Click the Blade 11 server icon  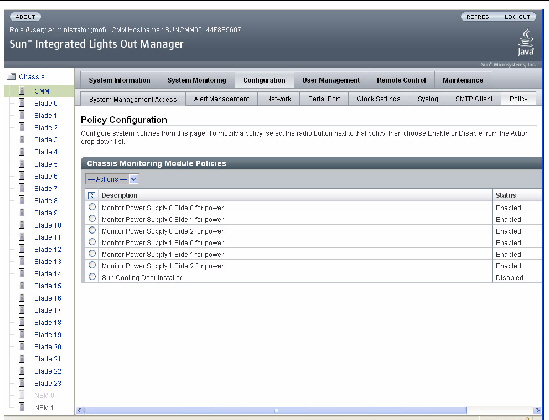click(x=22, y=237)
